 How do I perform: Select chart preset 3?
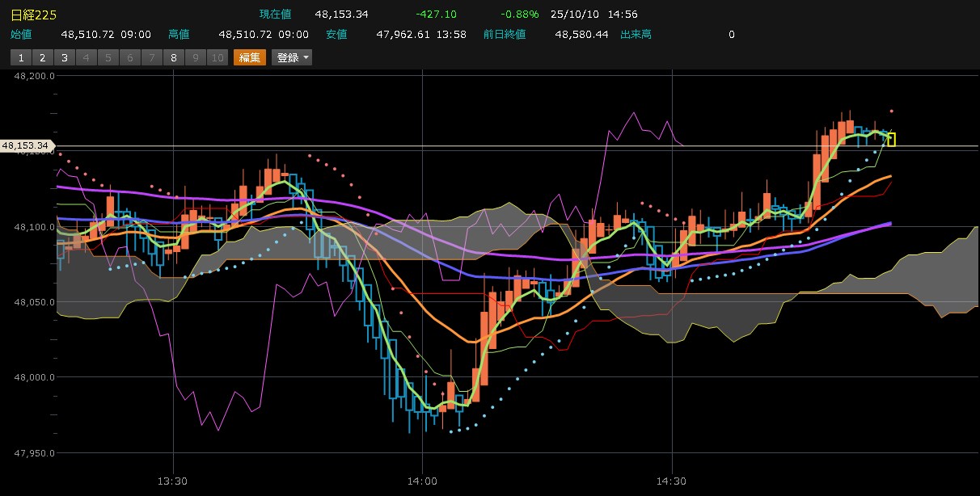click(x=64, y=57)
